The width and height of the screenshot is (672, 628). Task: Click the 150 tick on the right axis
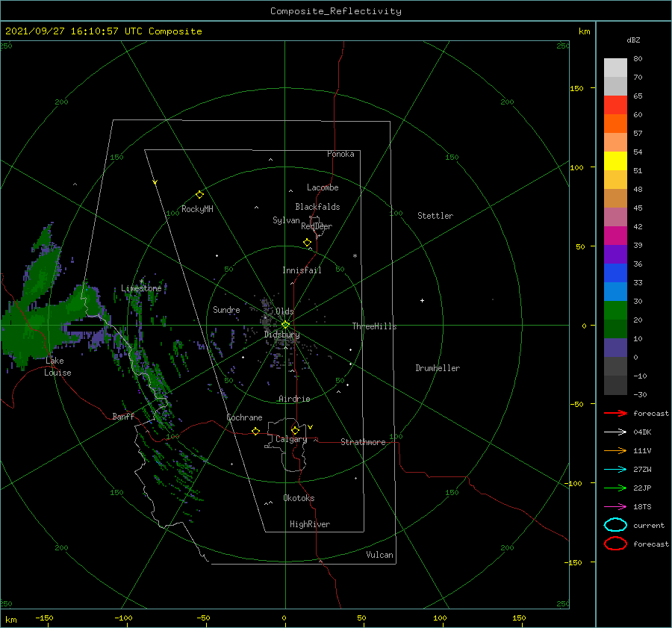[576, 88]
